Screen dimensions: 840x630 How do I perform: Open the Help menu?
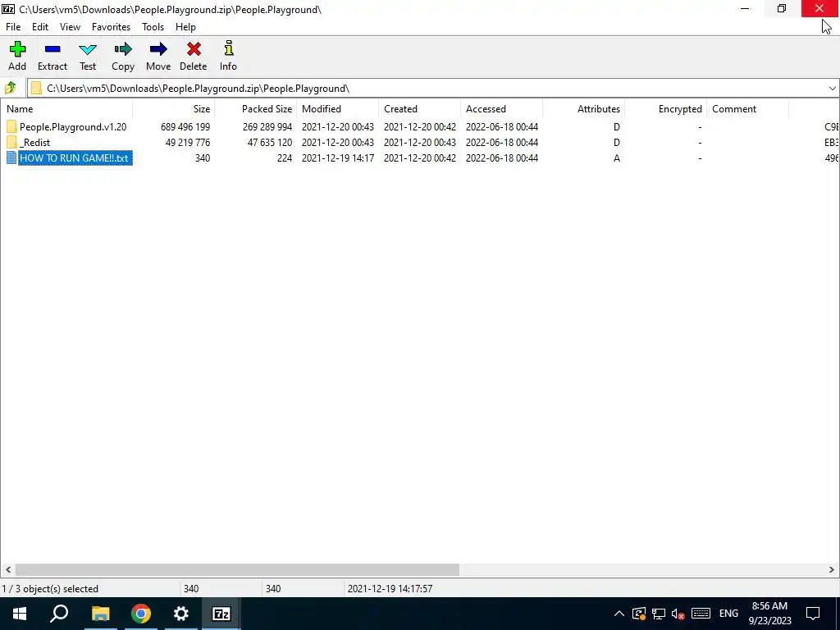tap(185, 27)
